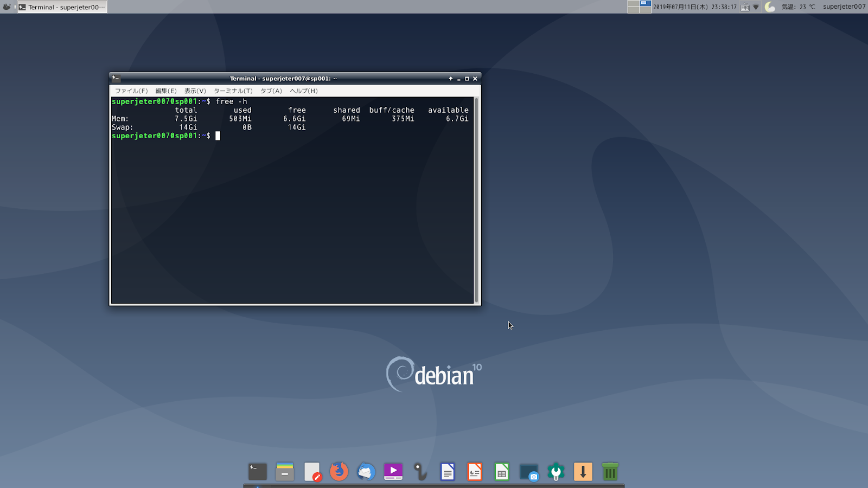The width and height of the screenshot is (868, 488).
Task: Launch Firefox from the dock
Action: [x=339, y=472]
